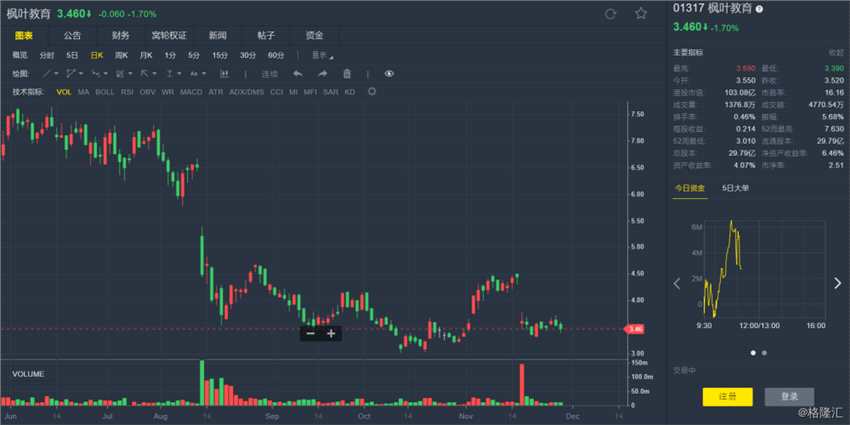Enable the BOLL indicator

pyautogui.click(x=105, y=92)
